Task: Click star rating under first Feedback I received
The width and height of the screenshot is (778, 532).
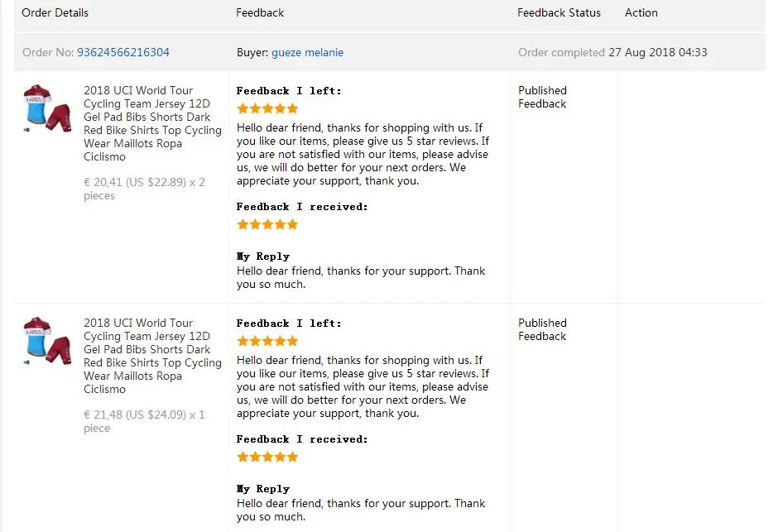Action: pos(267,224)
